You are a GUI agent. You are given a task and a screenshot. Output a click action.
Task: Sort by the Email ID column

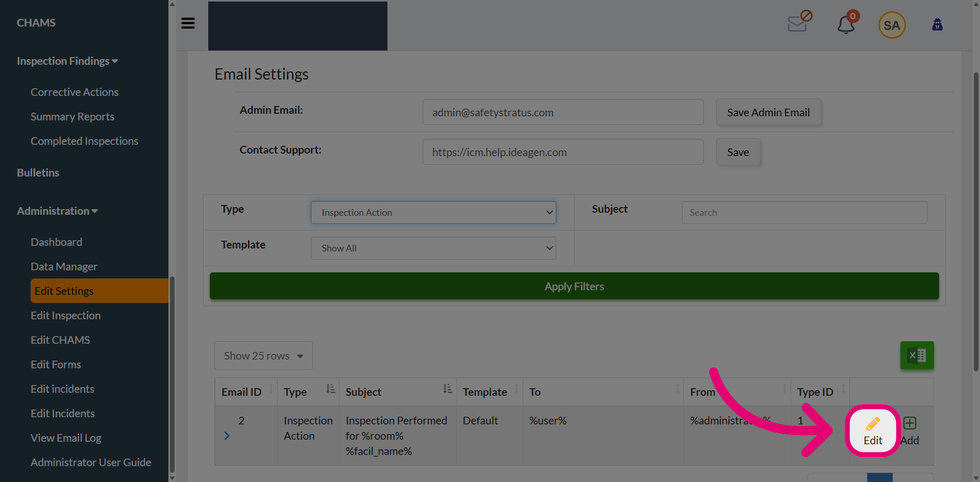[246, 392]
